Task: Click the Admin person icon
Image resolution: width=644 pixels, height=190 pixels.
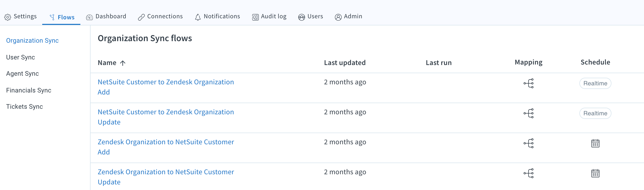Action: tap(338, 17)
